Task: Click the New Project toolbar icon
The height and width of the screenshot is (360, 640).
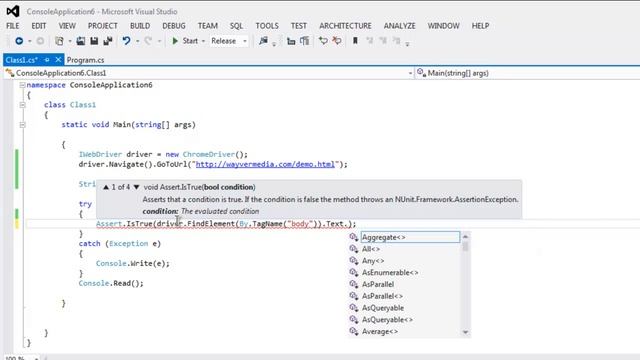Action: point(60,41)
